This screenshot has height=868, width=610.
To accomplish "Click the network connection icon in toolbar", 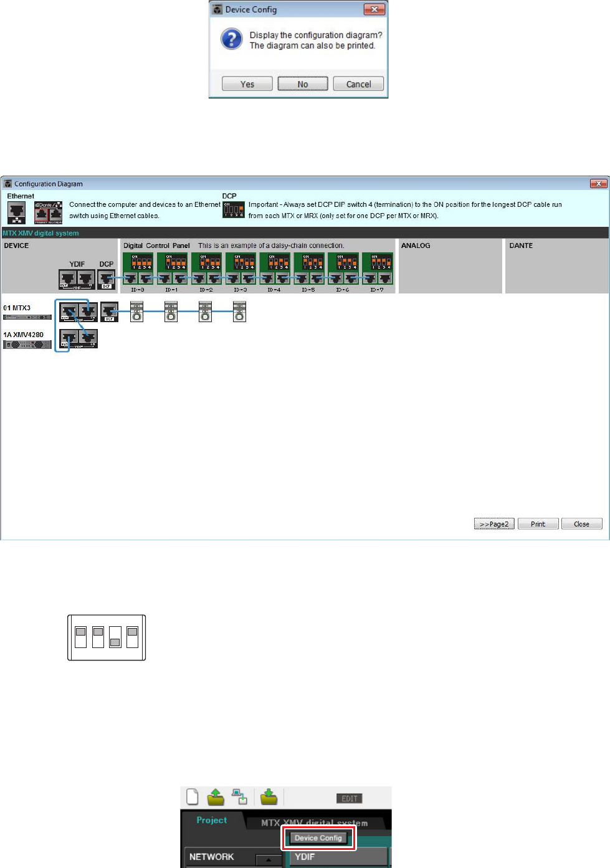I will (x=239, y=796).
